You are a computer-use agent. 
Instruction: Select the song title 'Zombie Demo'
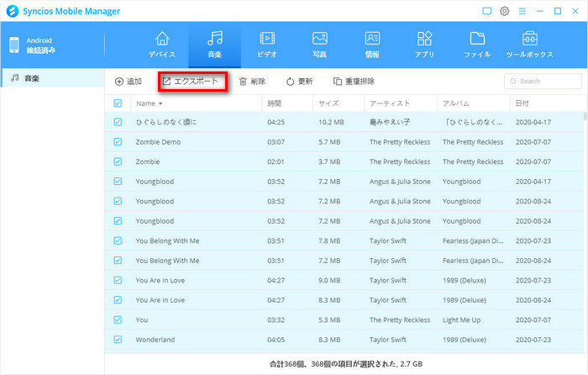point(158,142)
